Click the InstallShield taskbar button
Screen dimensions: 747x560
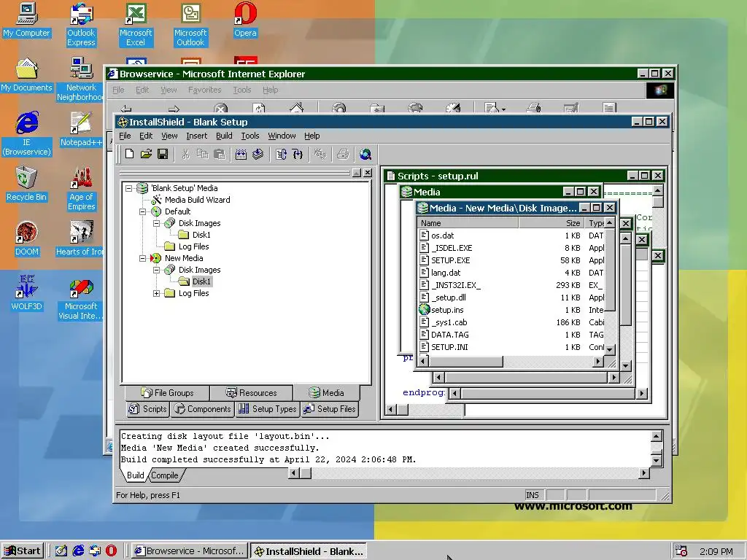(309, 551)
